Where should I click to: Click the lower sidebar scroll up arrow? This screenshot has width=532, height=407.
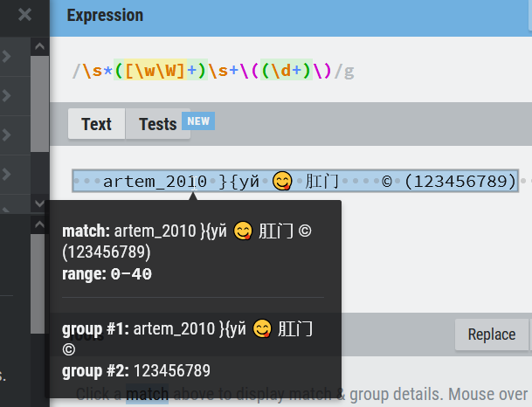point(39,224)
